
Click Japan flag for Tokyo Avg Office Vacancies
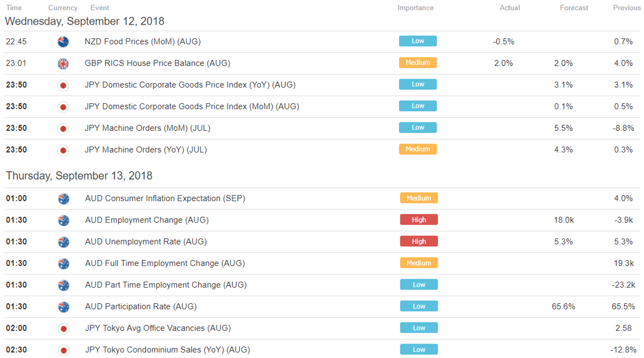click(64, 329)
